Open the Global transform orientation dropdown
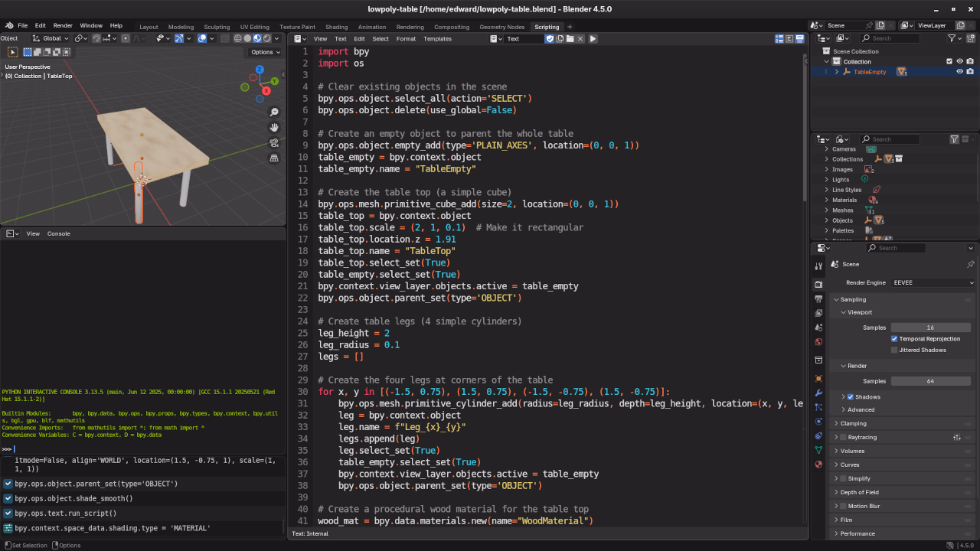 pos(51,38)
